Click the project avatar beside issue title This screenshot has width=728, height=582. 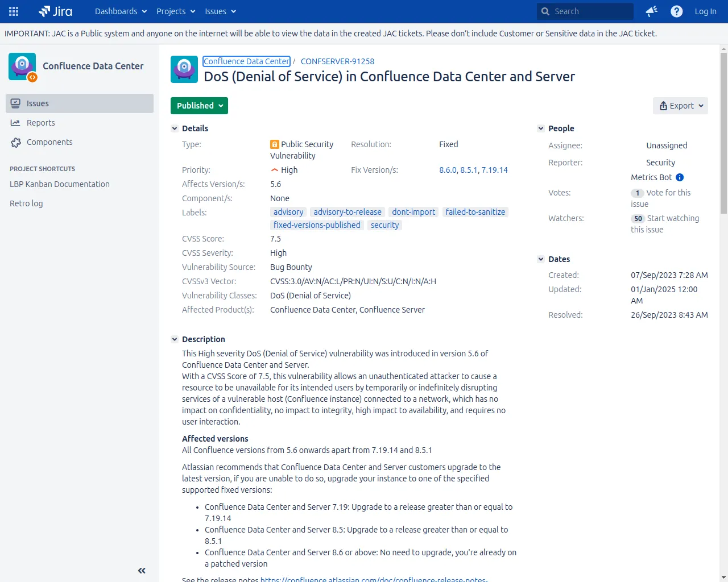tap(184, 69)
